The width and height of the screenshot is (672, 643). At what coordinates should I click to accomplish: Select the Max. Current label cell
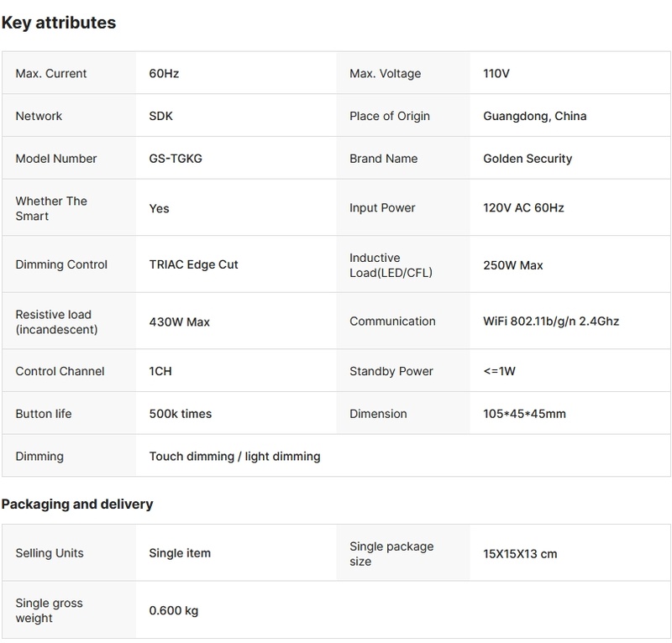coord(51,74)
